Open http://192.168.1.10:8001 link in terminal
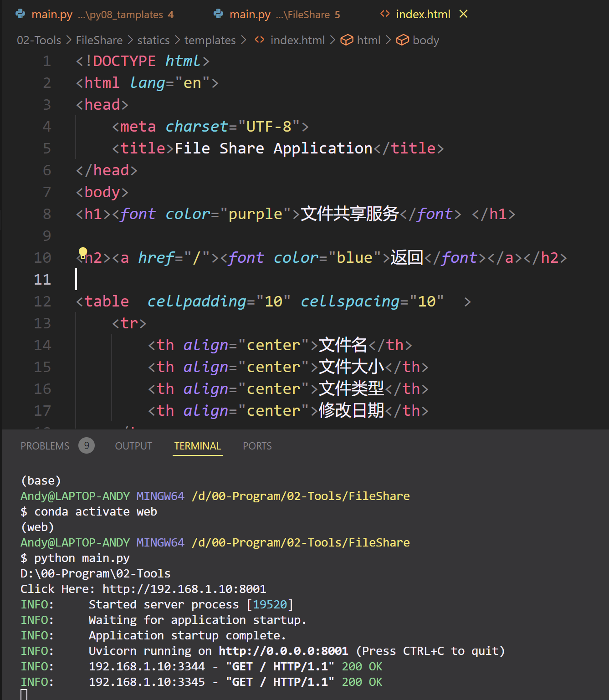This screenshot has height=700, width=609. point(184,589)
